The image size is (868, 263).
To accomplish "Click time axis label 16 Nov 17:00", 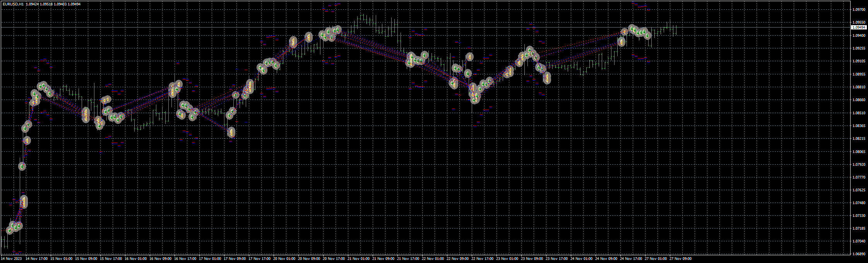I will (x=185, y=258).
